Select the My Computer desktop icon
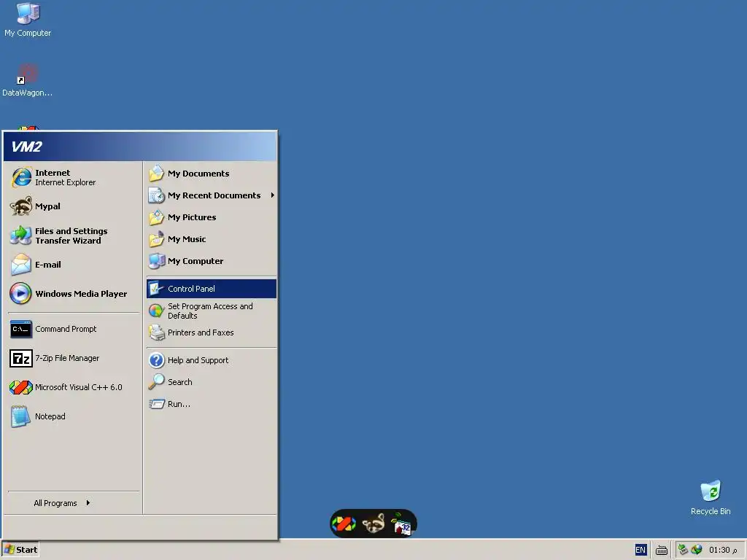 [28, 20]
